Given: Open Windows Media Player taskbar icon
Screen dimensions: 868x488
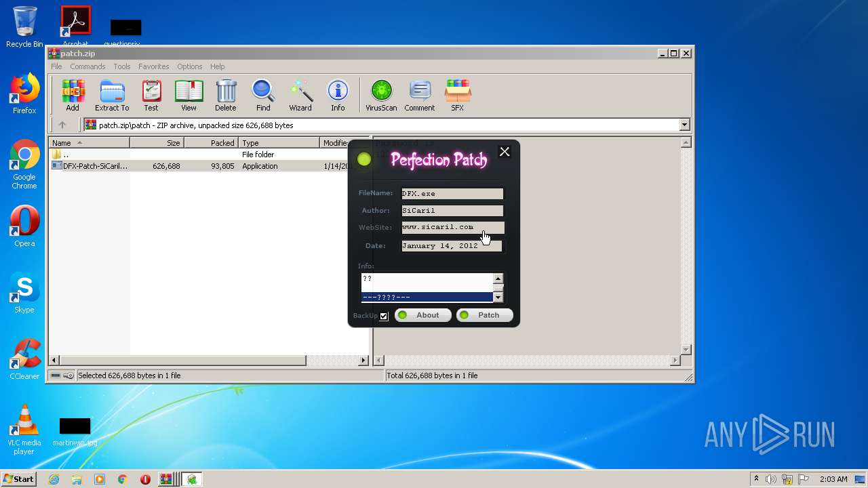Looking at the screenshot, I should click(x=100, y=479).
